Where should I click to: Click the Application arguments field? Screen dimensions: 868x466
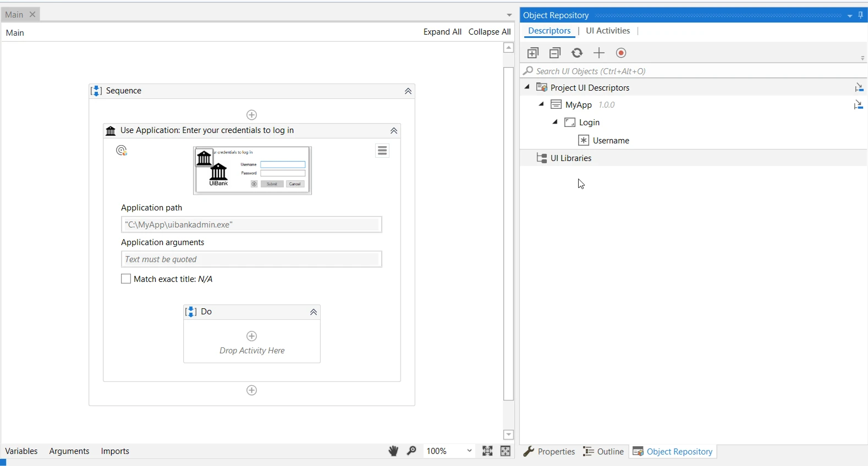coord(251,259)
